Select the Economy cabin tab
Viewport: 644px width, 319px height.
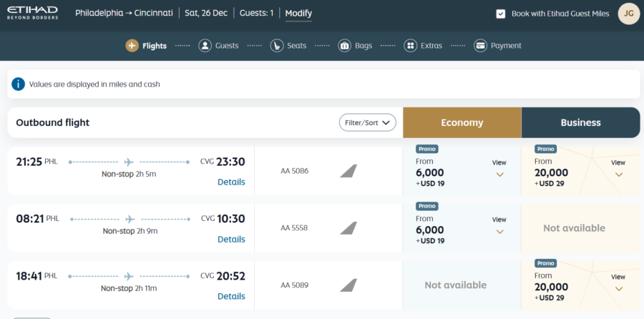[x=462, y=123]
